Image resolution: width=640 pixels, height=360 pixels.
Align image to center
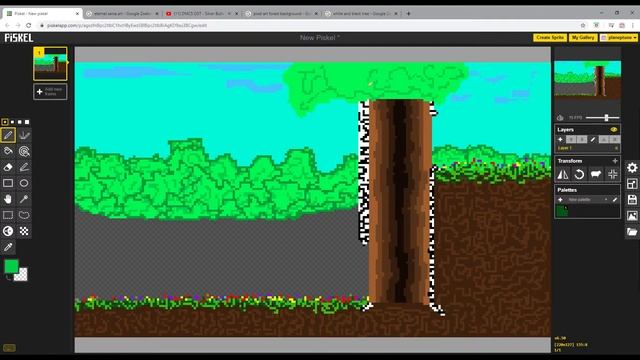(x=612, y=174)
